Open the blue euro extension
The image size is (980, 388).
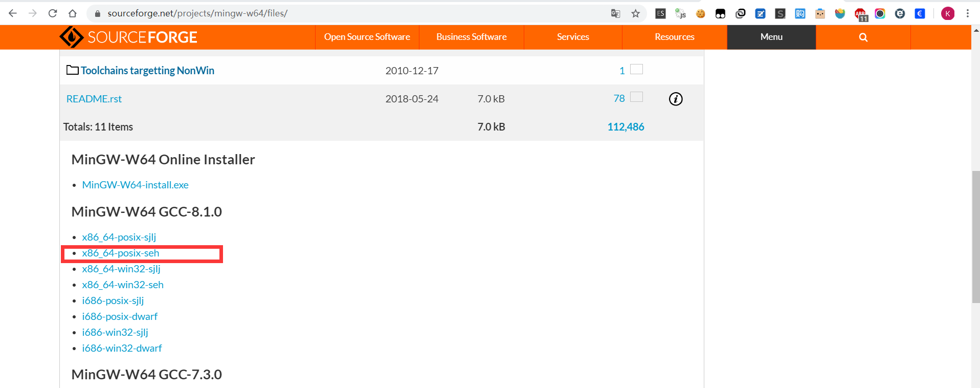coord(920,14)
